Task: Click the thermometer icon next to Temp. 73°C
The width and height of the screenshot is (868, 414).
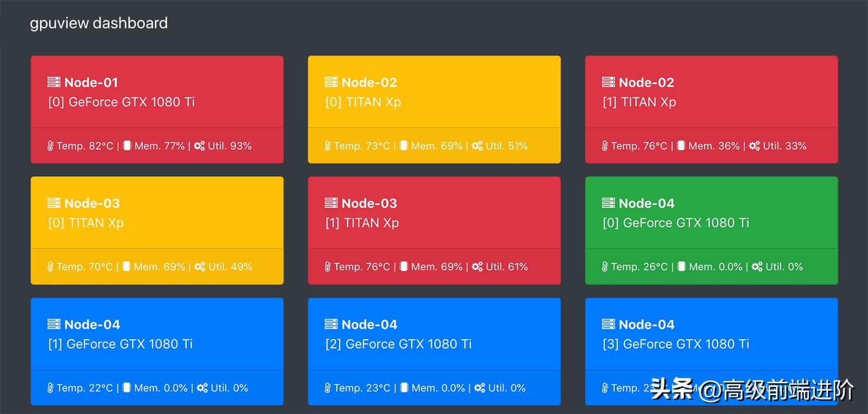Action: (x=328, y=146)
